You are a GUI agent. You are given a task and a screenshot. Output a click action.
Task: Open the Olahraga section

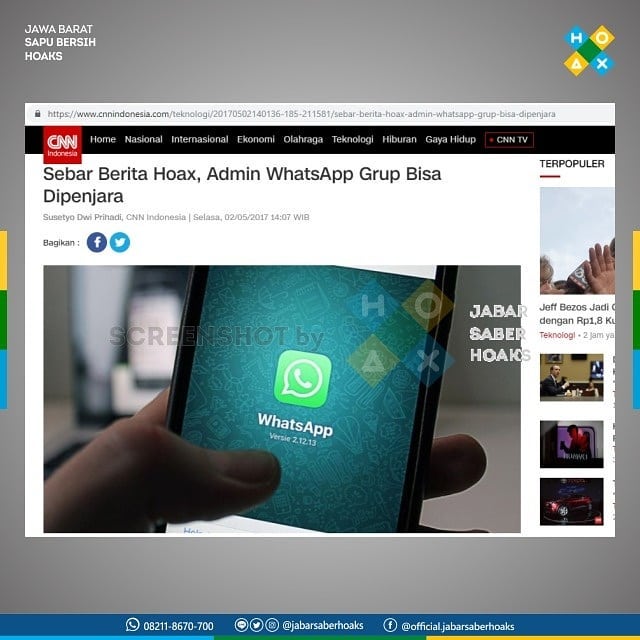[x=303, y=140]
